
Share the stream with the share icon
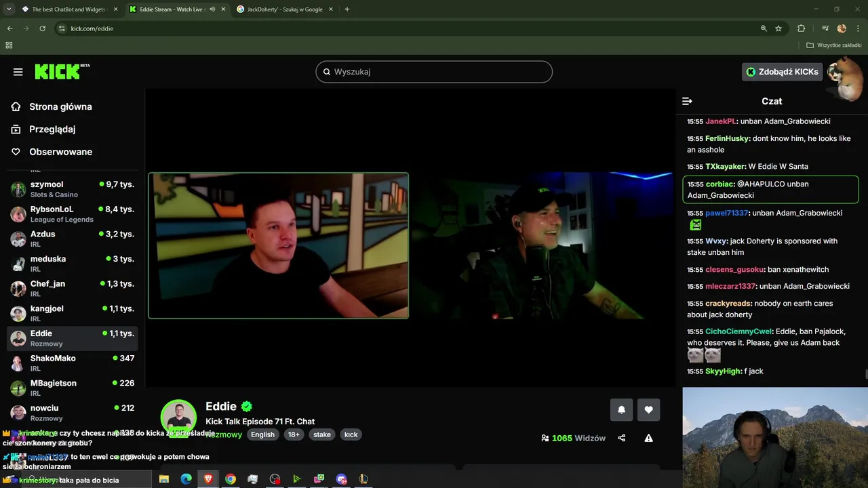point(622,438)
